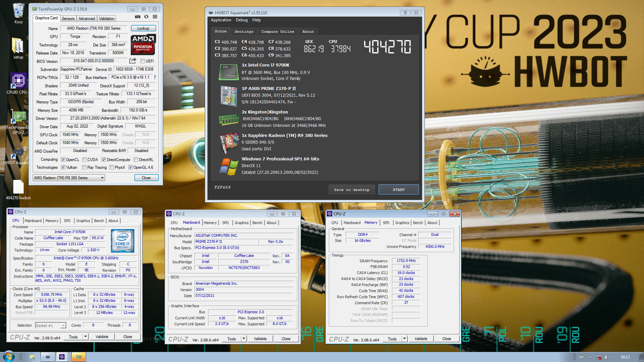Image resolution: width=644 pixels, height=362 pixels.
Task: Toggle DirectML checkbox
Action: click(x=136, y=160)
